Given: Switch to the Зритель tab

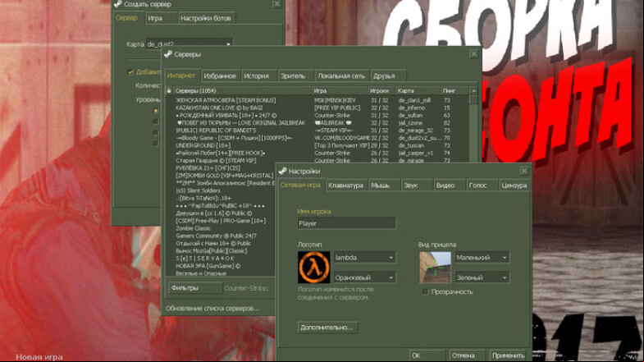Looking at the screenshot, I should pyautogui.click(x=295, y=76).
